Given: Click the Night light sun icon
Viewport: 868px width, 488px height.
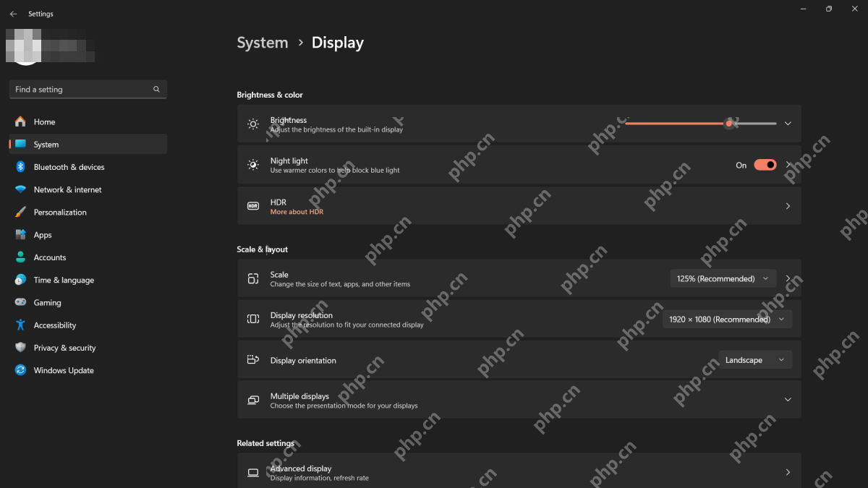Looking at the screenshot, I should pos(253,165).
